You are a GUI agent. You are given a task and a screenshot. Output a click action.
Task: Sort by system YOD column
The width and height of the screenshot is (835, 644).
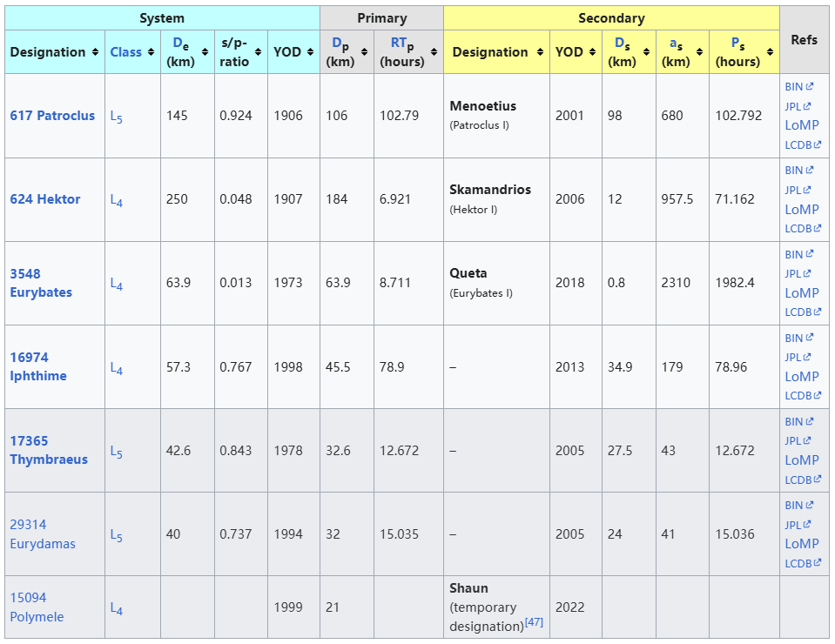(310, 52)
